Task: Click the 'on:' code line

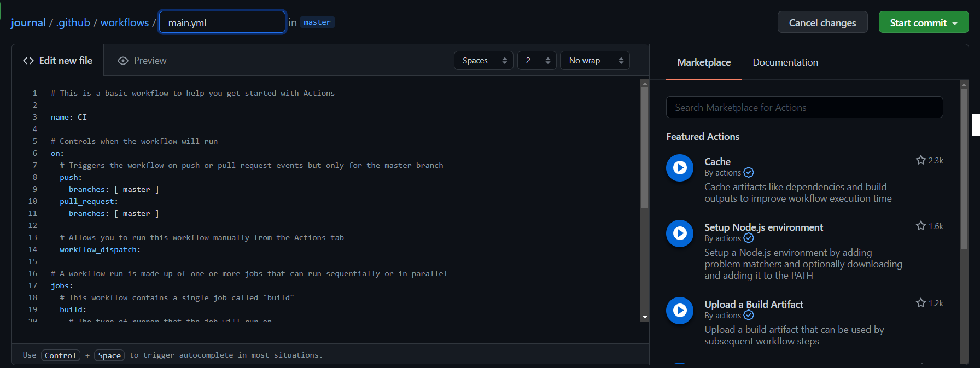Action: (x=57, y=153)
